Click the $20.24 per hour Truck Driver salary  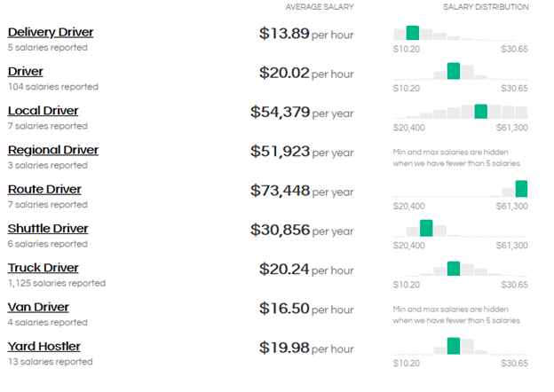pyautogui.click(x=306, y=269)
